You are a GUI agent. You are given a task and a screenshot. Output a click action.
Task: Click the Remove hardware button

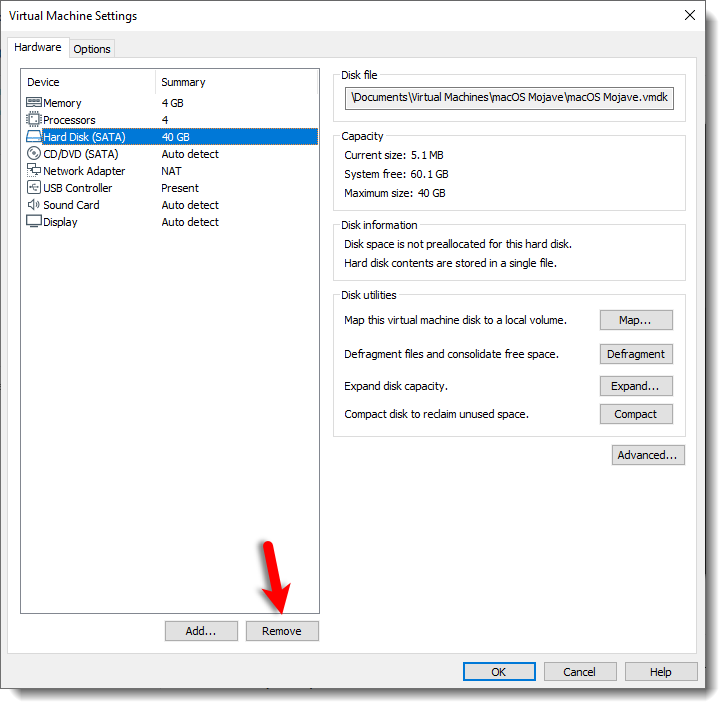282,631
